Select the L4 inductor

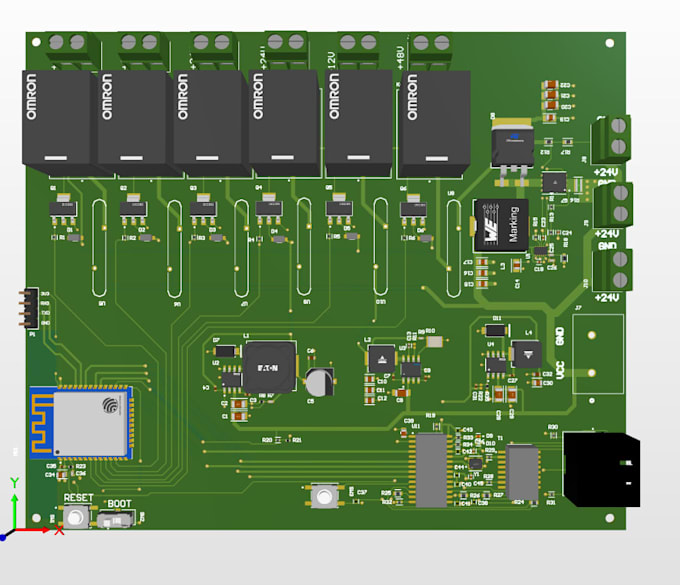(x=526, y=354)
